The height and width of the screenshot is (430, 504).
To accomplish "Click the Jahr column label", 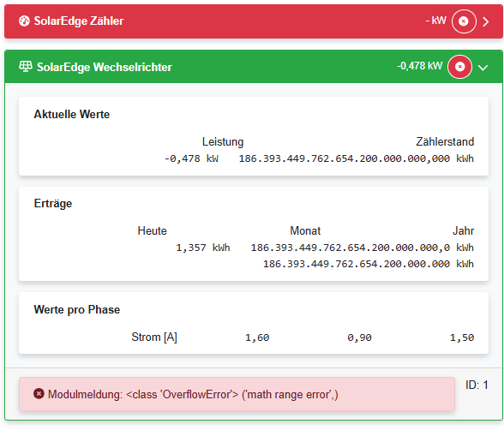I will (463, 231).
